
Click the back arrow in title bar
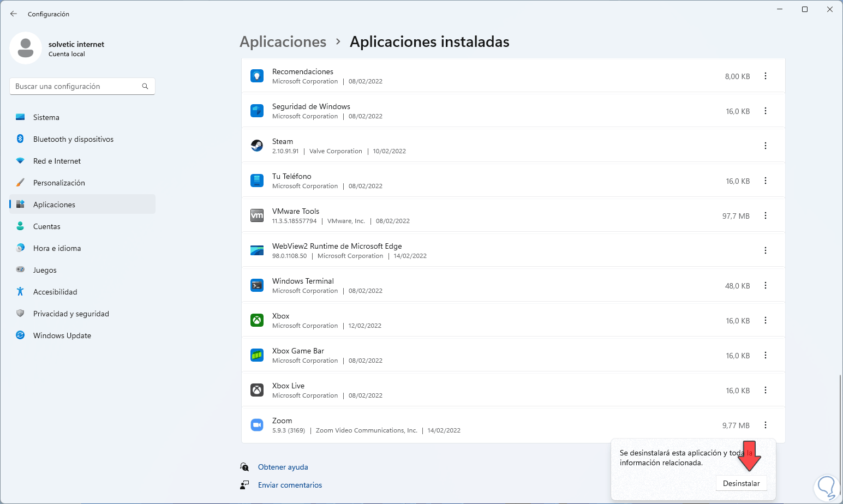tap(14, 14)
